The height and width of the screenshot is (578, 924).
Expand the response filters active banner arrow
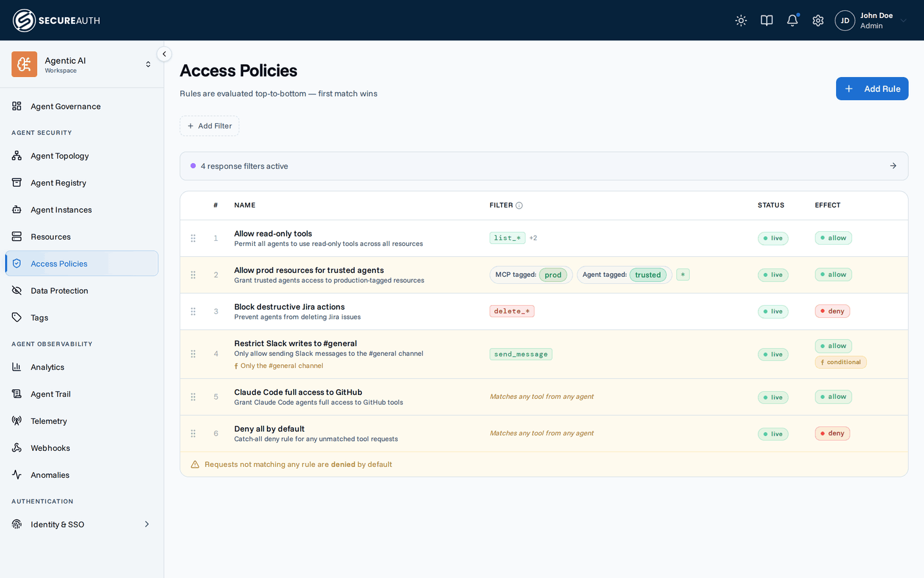click(893, 166)
